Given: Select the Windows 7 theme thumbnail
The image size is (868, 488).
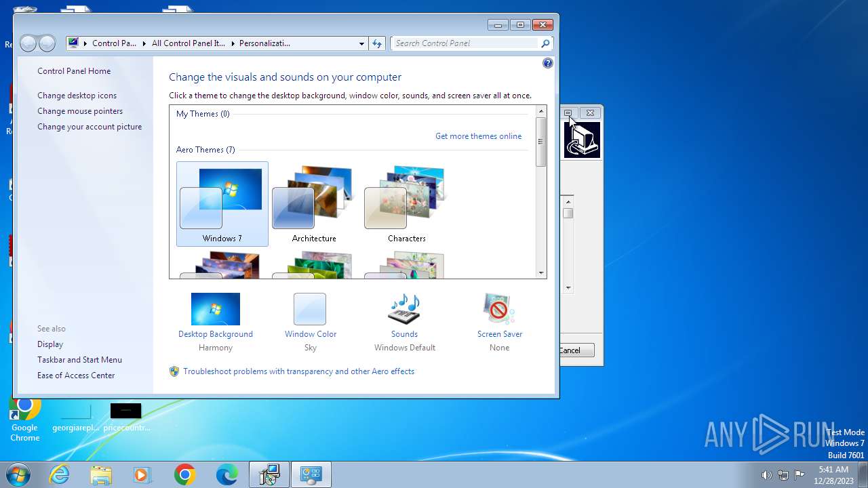Looking at the screenshot, I should click(x=222, y=203).
